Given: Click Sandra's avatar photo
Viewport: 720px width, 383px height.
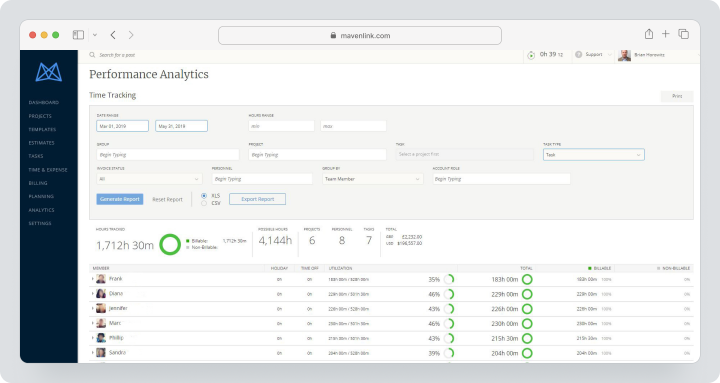Looking at the screenshot, I should coord(101,353).
